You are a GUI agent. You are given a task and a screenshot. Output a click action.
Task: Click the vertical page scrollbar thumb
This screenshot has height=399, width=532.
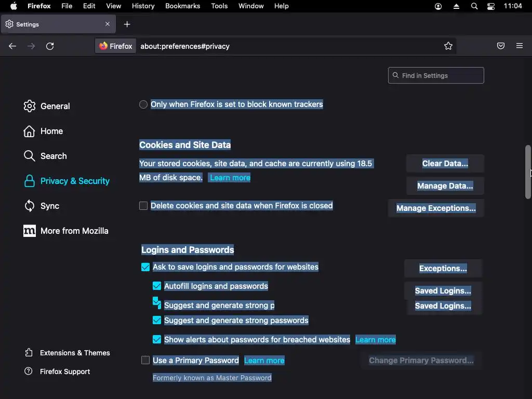528,171
